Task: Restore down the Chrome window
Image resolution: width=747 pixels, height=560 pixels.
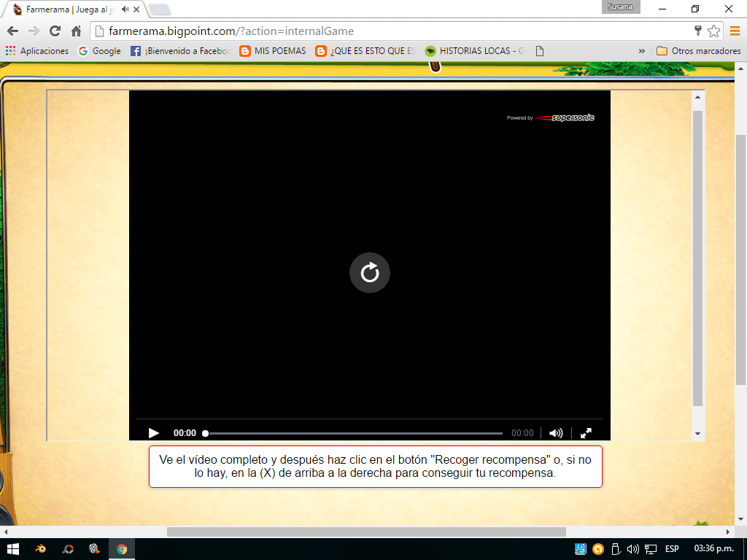Action: pos(695,9)
